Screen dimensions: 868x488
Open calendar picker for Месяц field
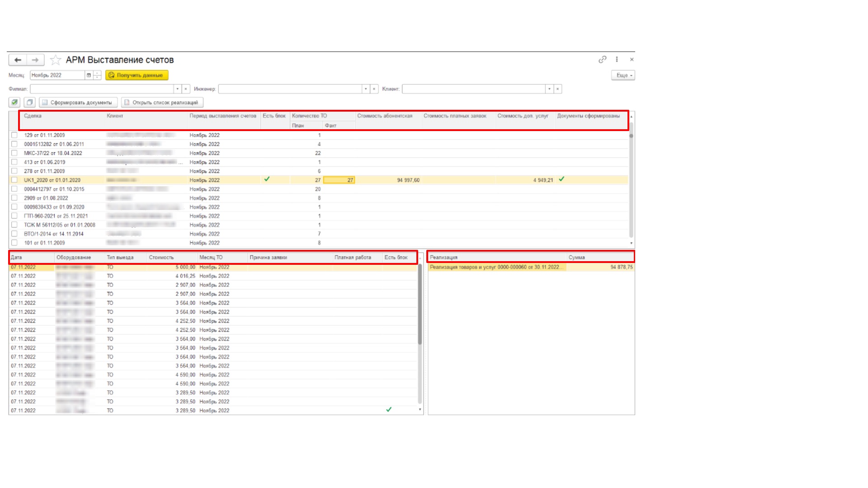[89, 75]
